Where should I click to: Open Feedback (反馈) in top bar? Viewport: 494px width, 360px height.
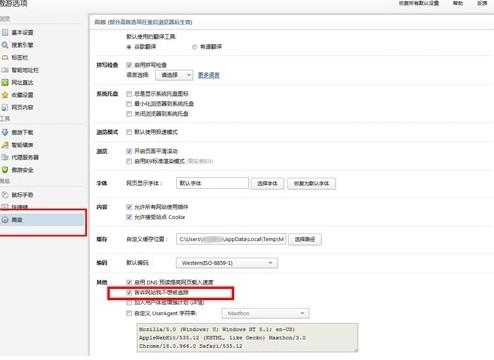click(482, 3)
